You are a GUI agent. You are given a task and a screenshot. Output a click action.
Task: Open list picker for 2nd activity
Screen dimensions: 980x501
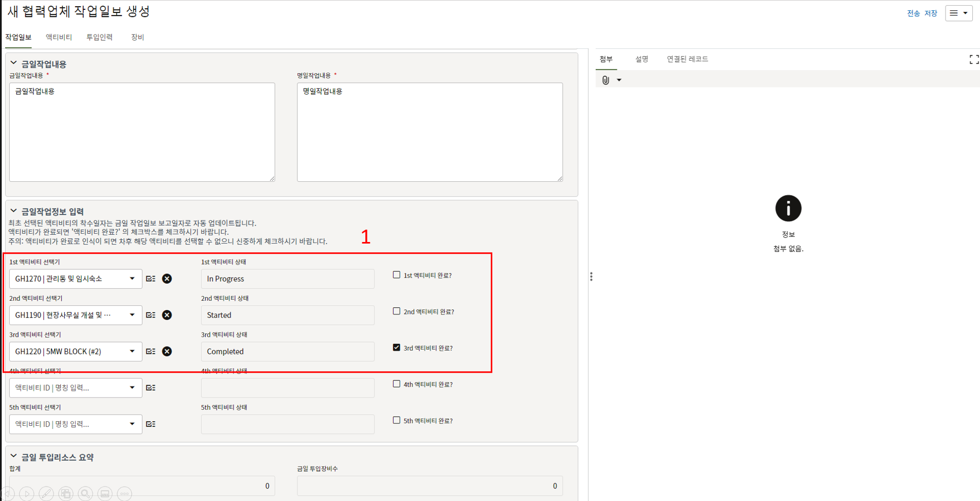tap(151, 315)
